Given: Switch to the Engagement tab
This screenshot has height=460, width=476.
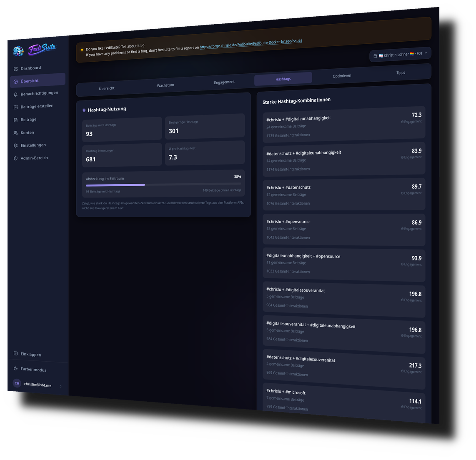Looking at the screenshot, I should (224, 82).
